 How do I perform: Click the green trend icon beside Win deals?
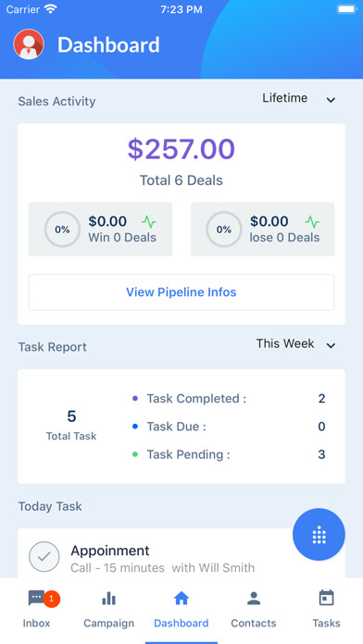click(149, 222)
